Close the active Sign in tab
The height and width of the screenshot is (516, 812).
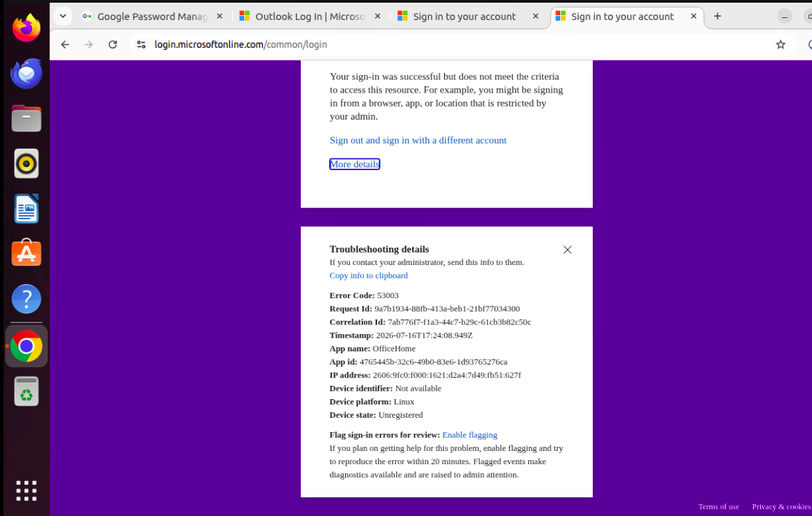pos(694,16)
